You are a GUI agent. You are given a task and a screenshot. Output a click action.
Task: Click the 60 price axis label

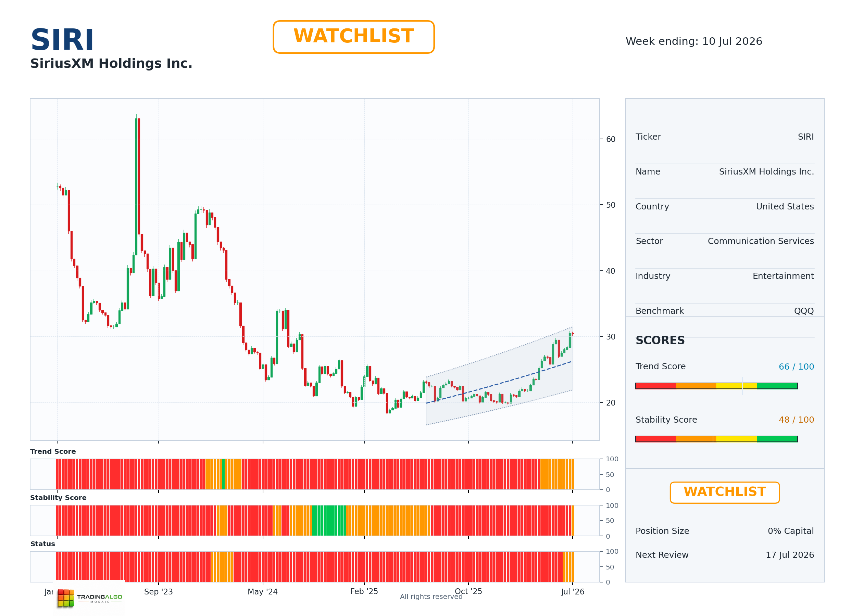tap(611, 139)
